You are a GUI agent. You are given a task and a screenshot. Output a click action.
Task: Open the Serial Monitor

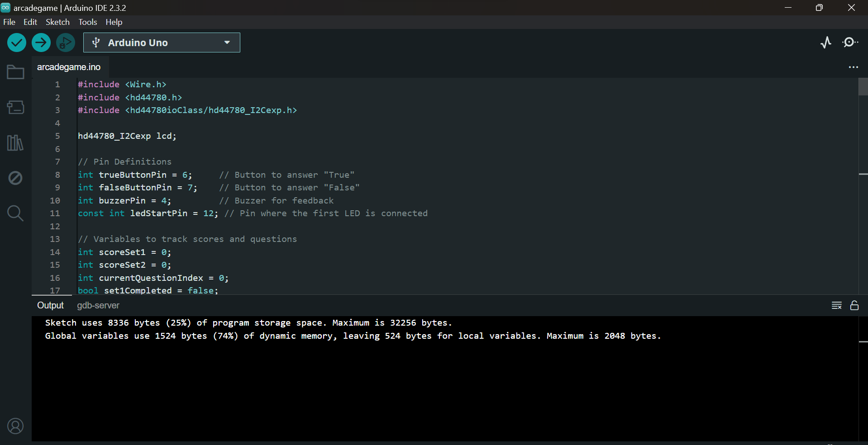click(850, 43)
